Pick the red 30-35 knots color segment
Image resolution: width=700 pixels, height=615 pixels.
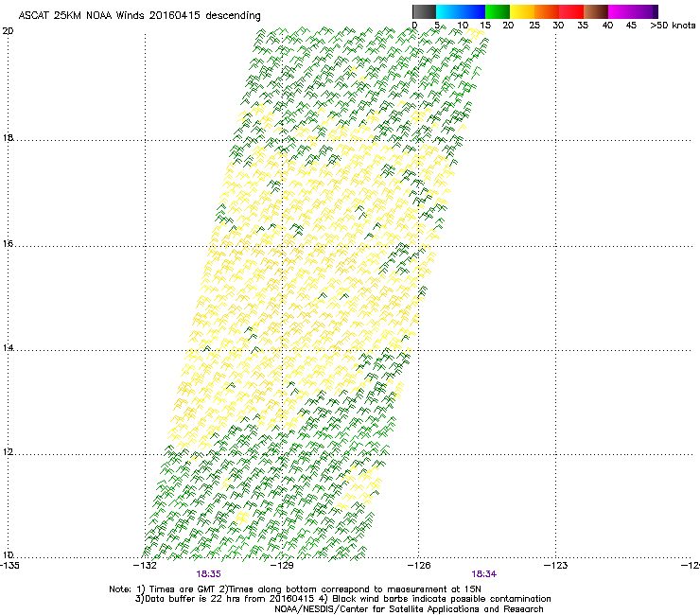tap(571, 11)
